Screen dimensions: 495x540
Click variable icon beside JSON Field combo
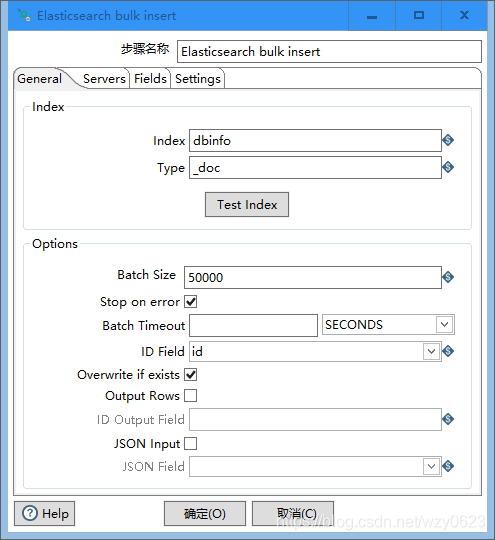[448, 466]
